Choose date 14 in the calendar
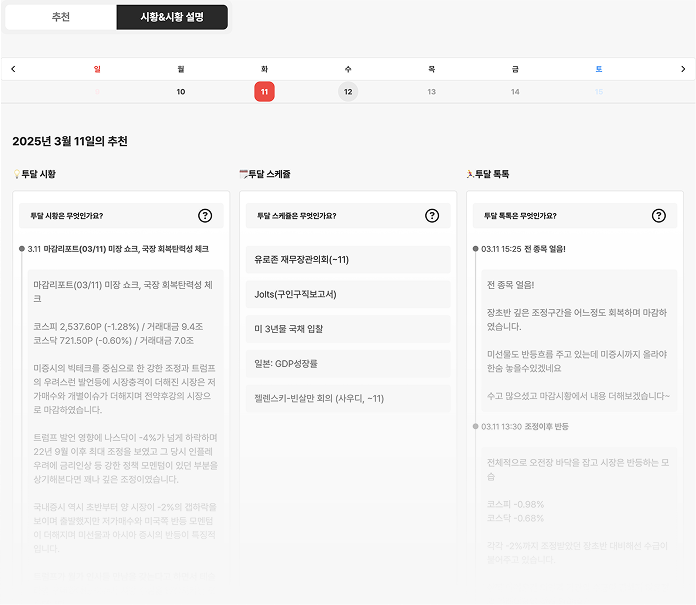The height and width of the screenshot is (605, 696). point(515,92)
